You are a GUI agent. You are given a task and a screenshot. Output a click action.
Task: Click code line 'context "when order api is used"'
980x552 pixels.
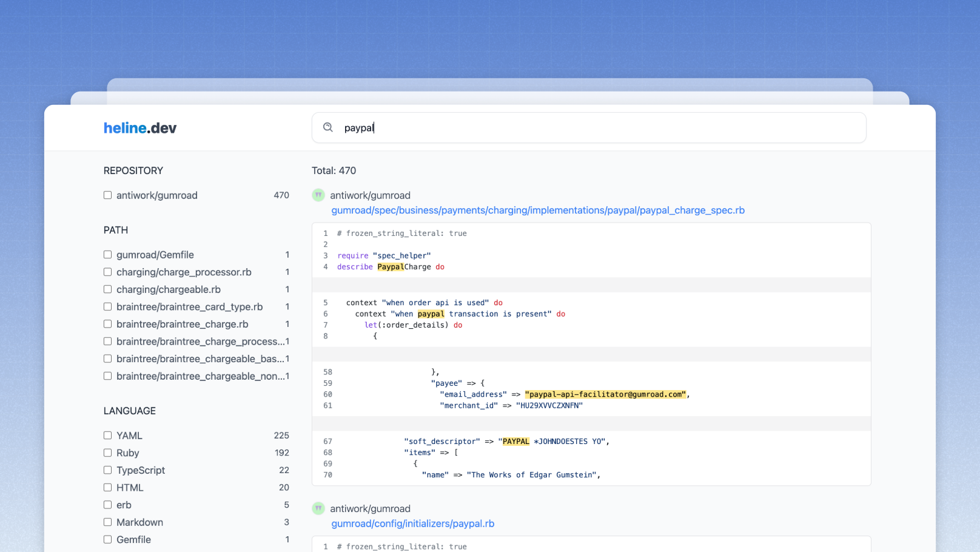point(425,303)
